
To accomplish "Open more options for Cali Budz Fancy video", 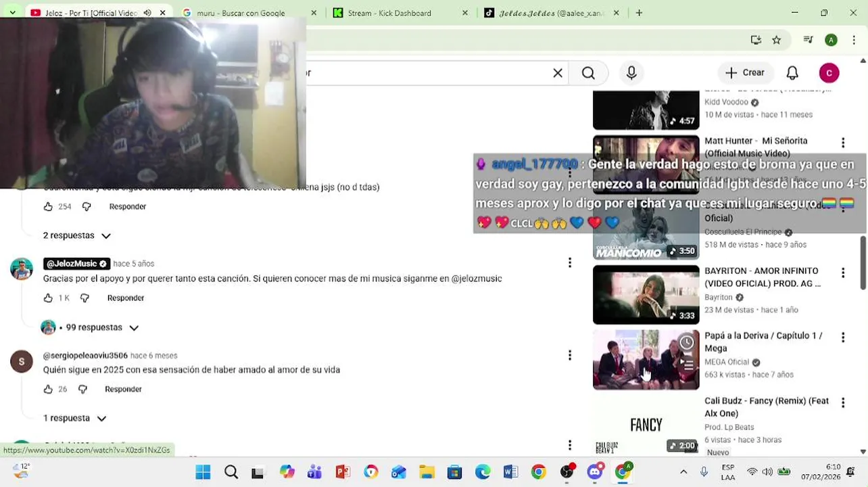I will [843, 402].
